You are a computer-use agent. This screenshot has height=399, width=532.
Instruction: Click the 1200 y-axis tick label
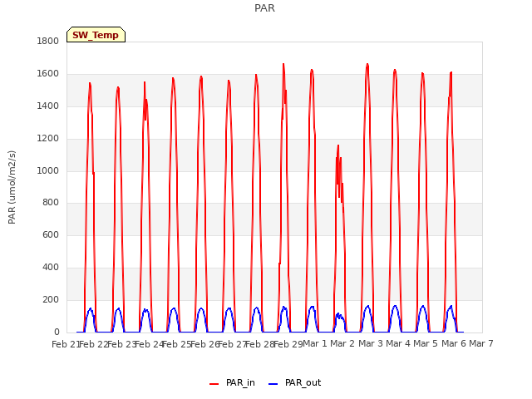[48, 139]
